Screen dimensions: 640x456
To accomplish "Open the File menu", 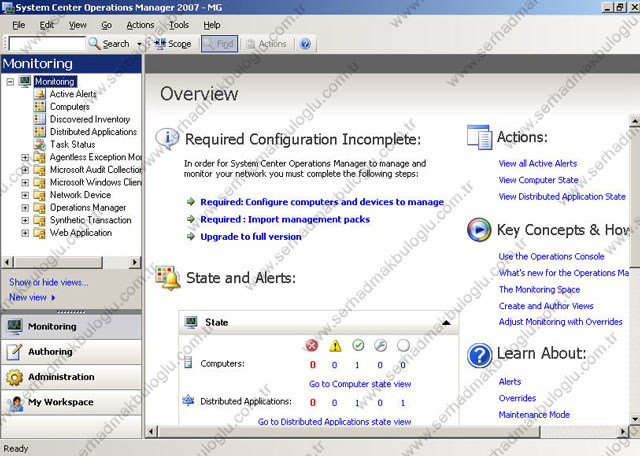I will click(19, 25).
